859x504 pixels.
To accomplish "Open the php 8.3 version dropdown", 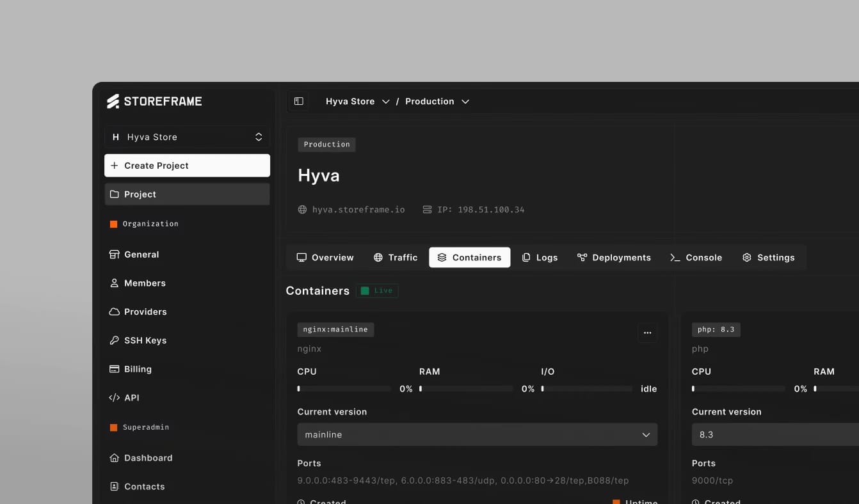I will (775, 434).
